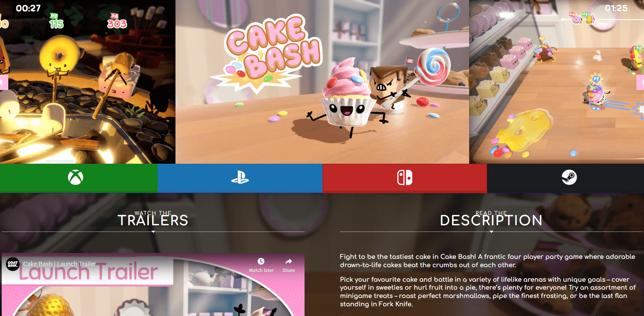
Task: Select the Nintendo Switch icon
Action: coord(405,178)
